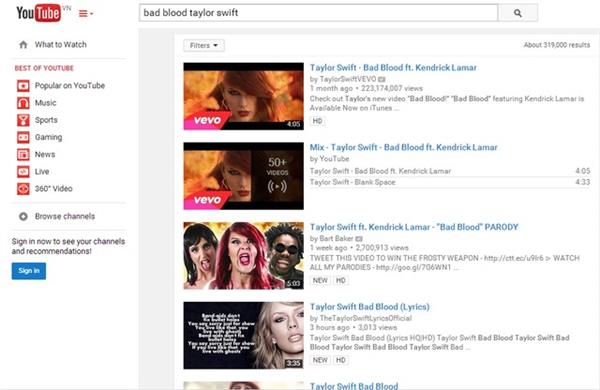Go to What to Watch
Image resolution: width=600 pixels, height=390 pixels.
pos(60,44)
